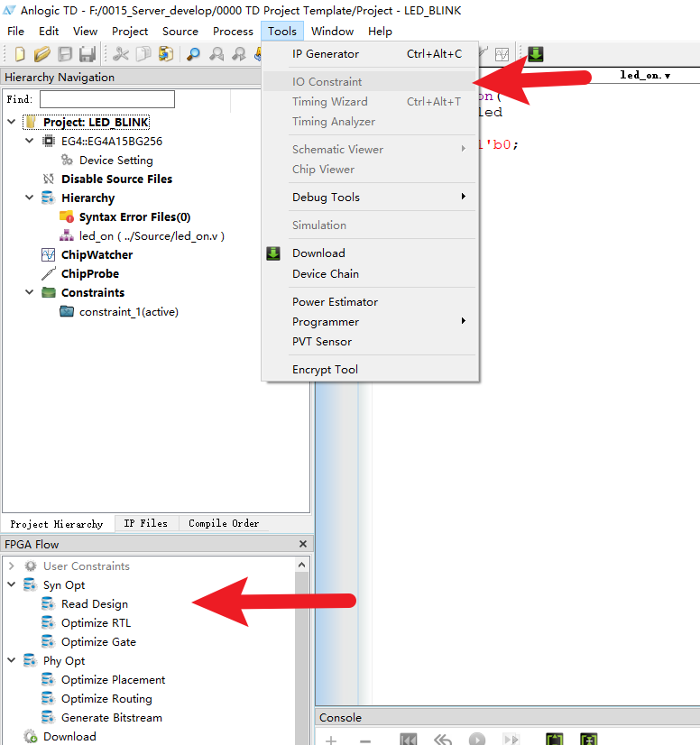This screenshot has width=700, height=745.
Task: Collapse the Constraints tree node
Action: [x=30, y=291]
